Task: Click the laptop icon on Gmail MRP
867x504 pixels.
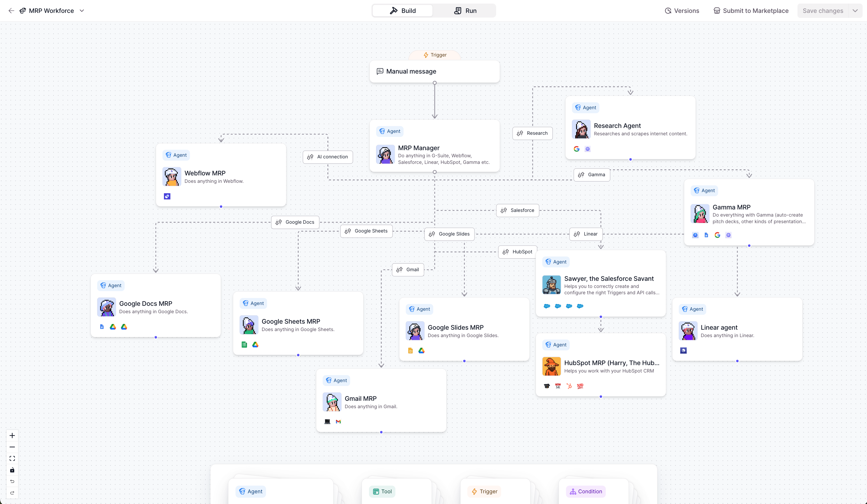Action: (x=327, y=421)
